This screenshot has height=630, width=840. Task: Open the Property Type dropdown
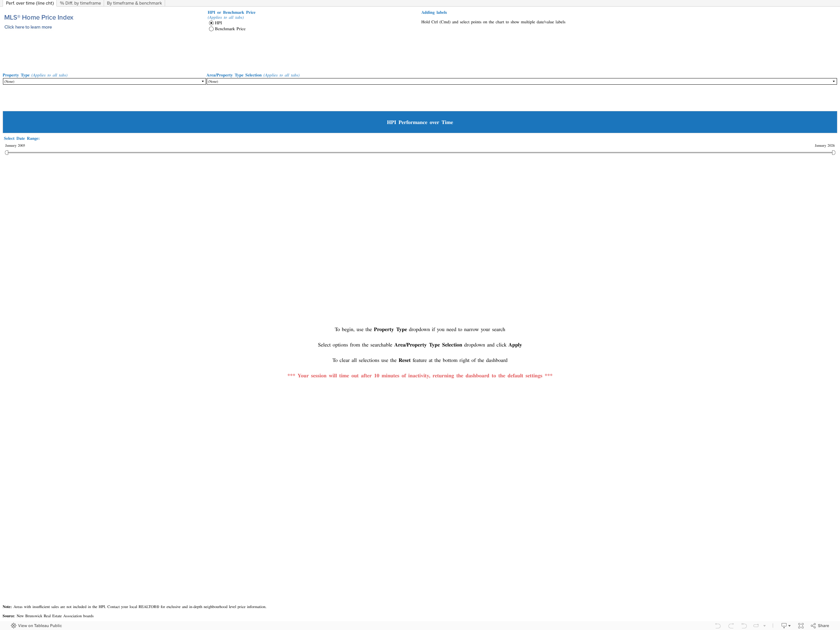coord(104,81)
